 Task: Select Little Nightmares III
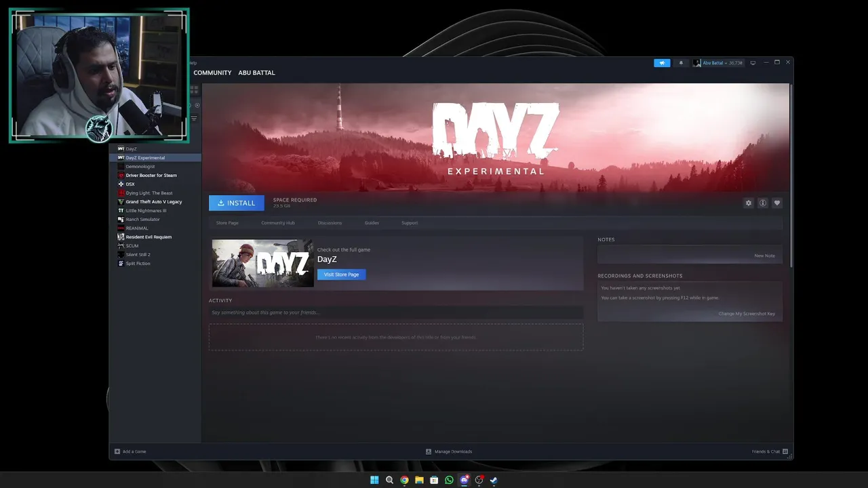pyautogui.click(x=156, y=210)
